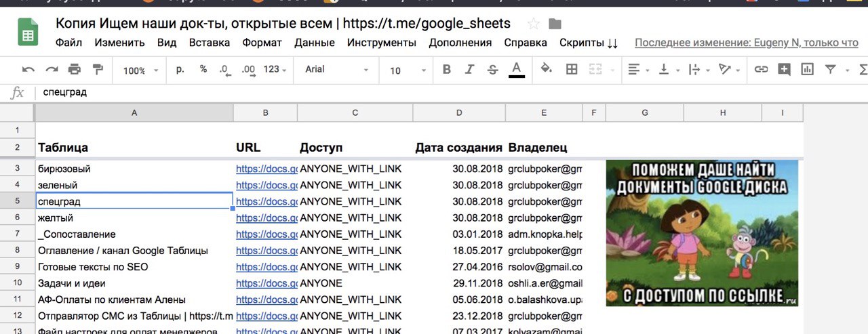
Task: Open the Файл menu
Action: (68, 43)
